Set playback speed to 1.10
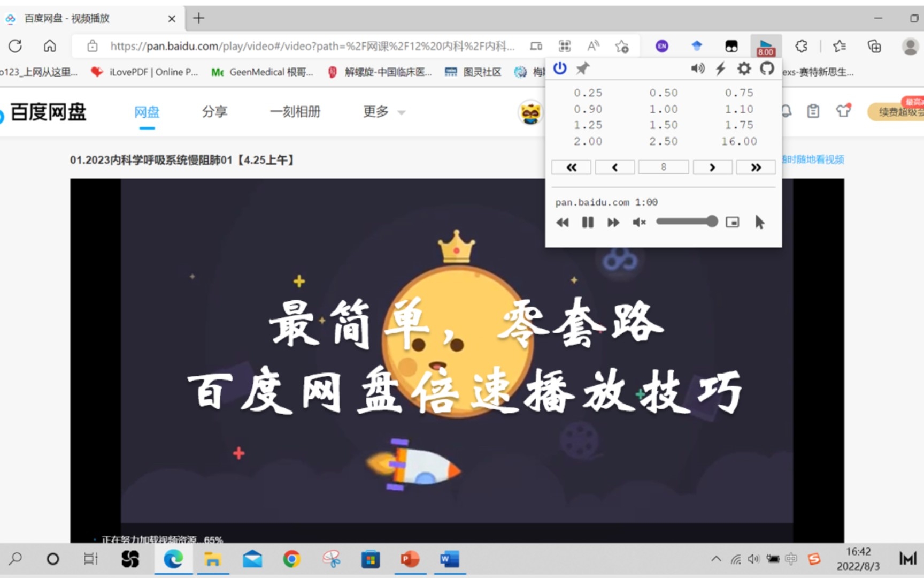 coord(739,109)
